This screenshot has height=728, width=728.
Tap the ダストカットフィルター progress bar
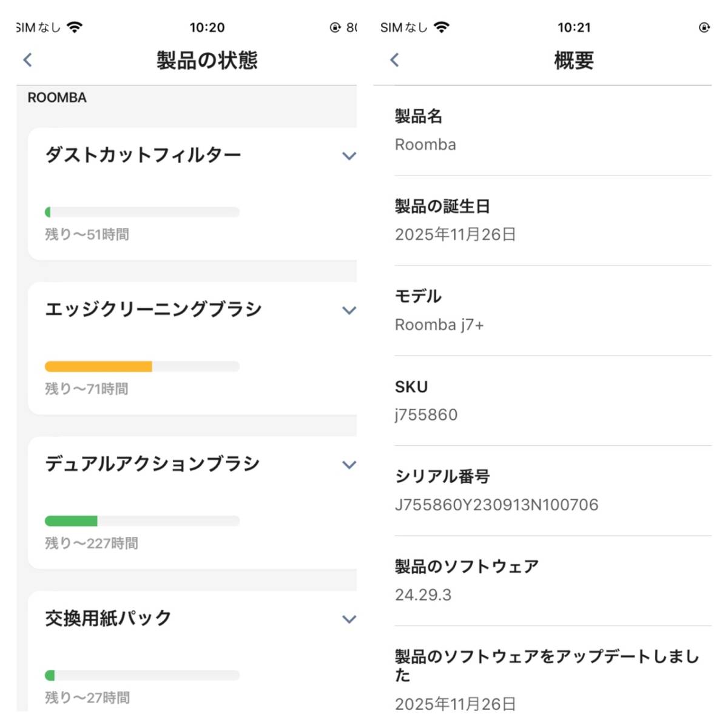click(142, 212)
